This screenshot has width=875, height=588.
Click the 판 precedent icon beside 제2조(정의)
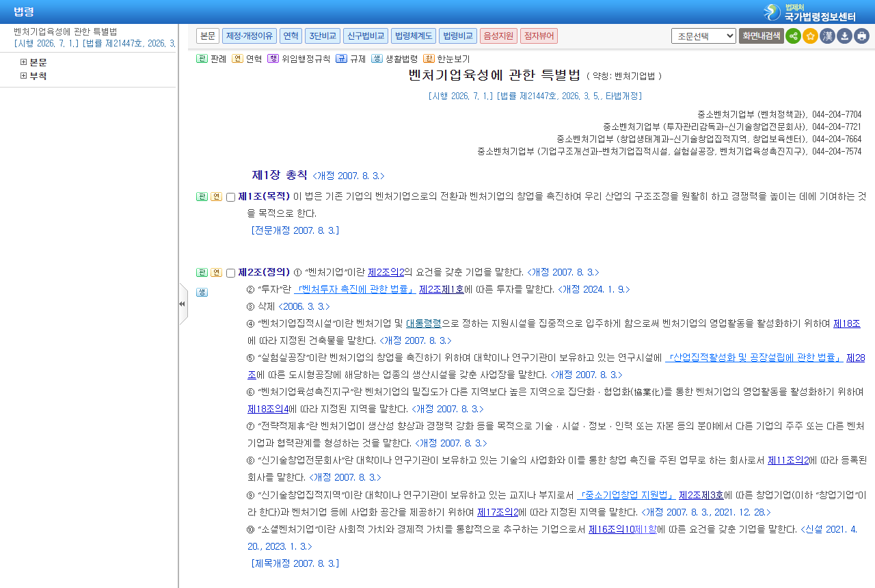pyautogui.click(x=202, y=272)
